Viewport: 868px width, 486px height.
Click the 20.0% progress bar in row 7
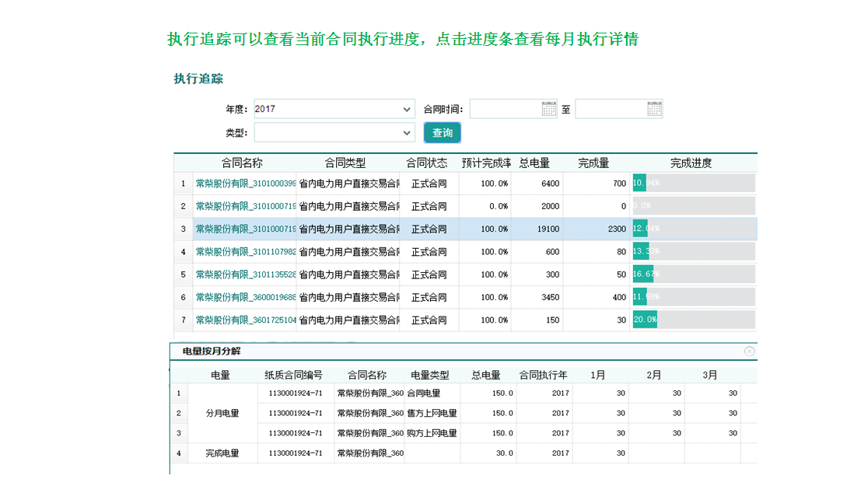(693, 320)
